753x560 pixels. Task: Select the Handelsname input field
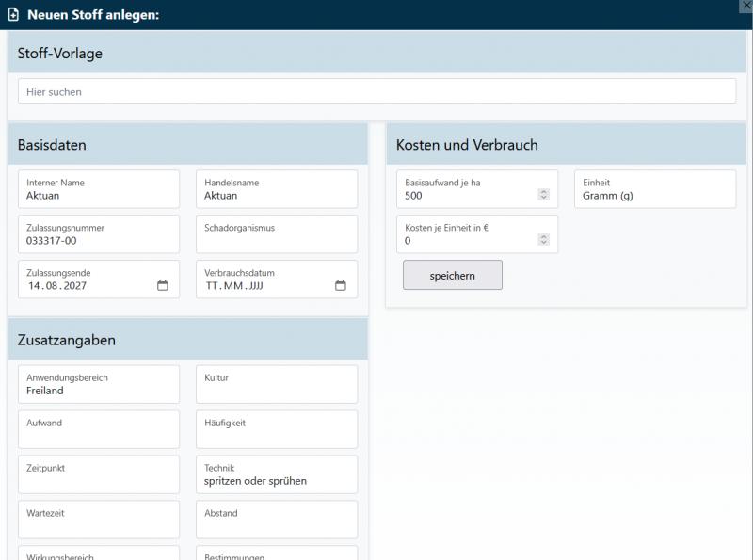(276, 189)
